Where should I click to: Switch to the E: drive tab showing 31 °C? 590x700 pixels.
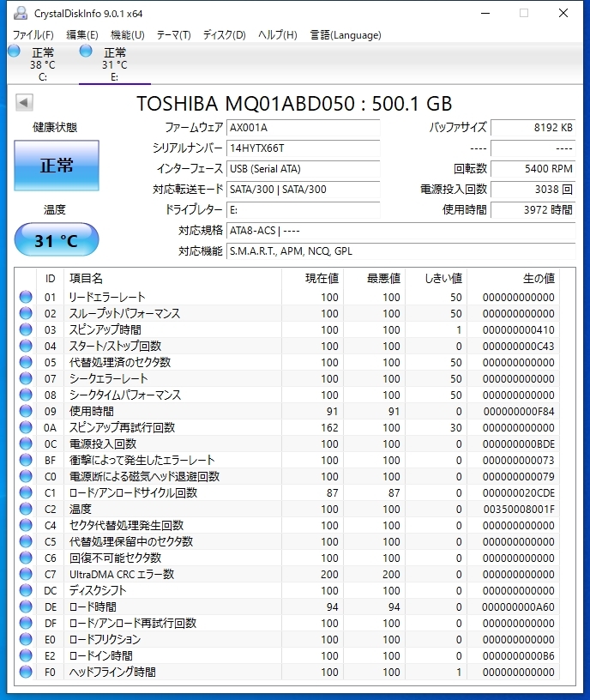pos(115,63)
